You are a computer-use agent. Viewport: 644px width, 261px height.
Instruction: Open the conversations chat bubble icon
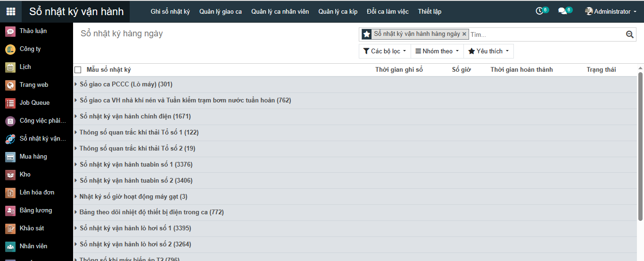562,11
